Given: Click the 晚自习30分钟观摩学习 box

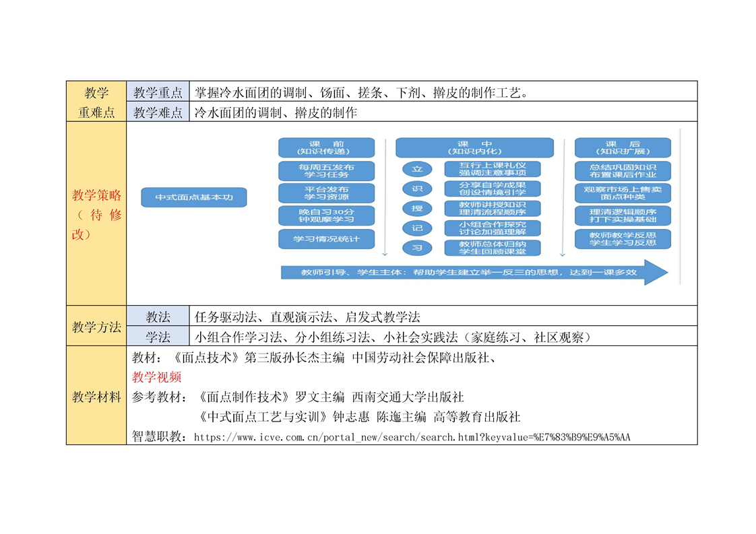Looking at the screenshot, I should pyautogui.click(x=326, y=215).
